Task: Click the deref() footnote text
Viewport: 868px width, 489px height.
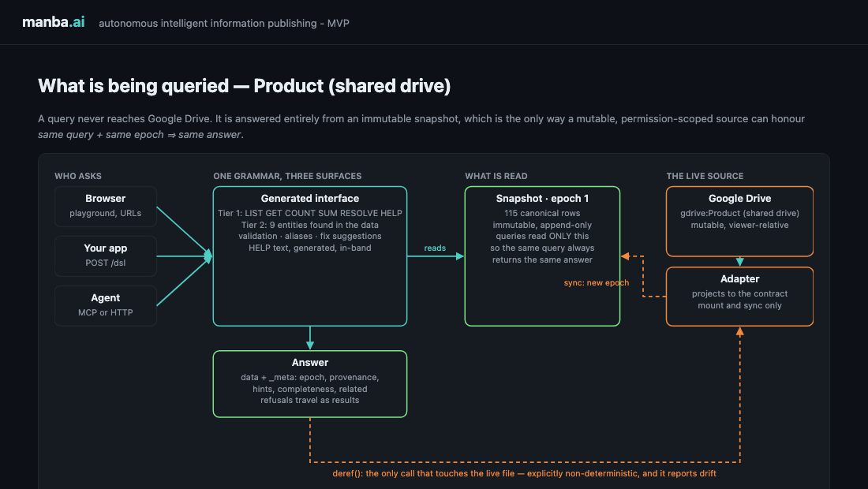Action: click(x=524, y=473)
